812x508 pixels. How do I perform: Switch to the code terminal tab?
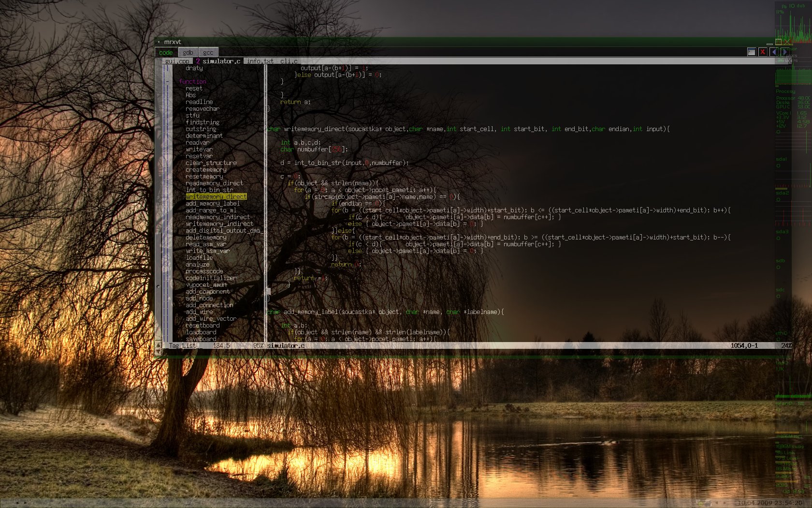[166, 52]
